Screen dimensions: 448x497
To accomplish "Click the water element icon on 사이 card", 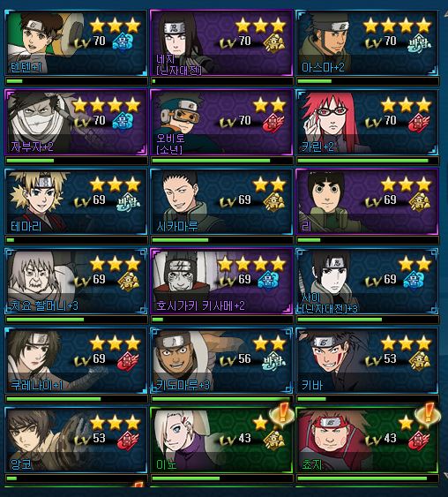I will pyautogui.click(x=414, y=280).
